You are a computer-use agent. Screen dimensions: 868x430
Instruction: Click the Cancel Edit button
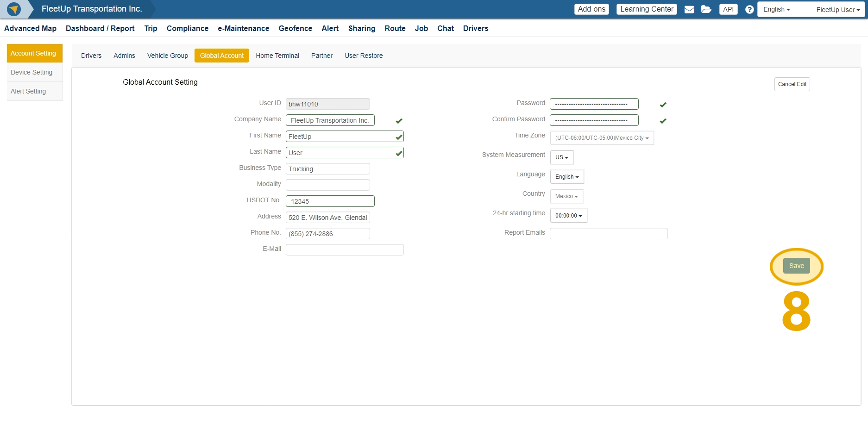point(792,84)
